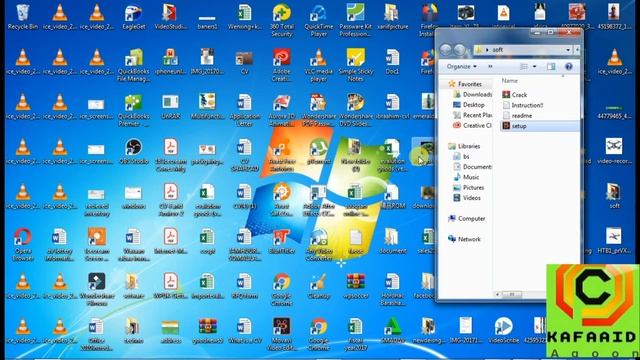Viewport: 640px width, 360px height.
Task: Open the bs library in navigation pane
Action: 462,156
